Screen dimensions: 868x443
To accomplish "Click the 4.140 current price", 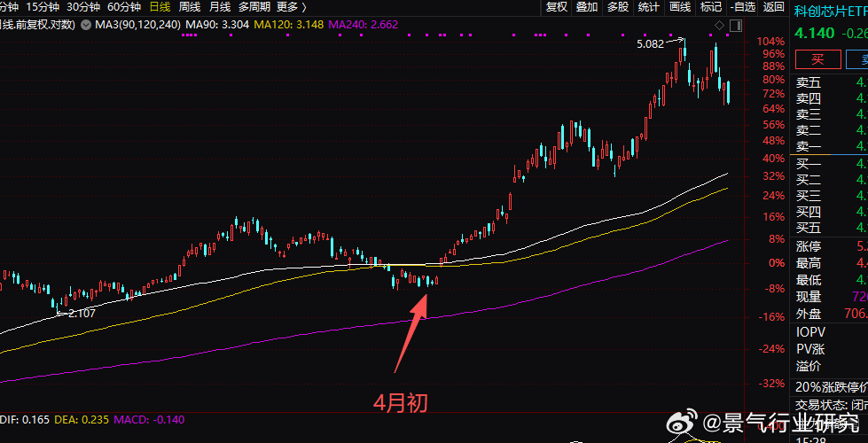I will (x=814, y=33).
